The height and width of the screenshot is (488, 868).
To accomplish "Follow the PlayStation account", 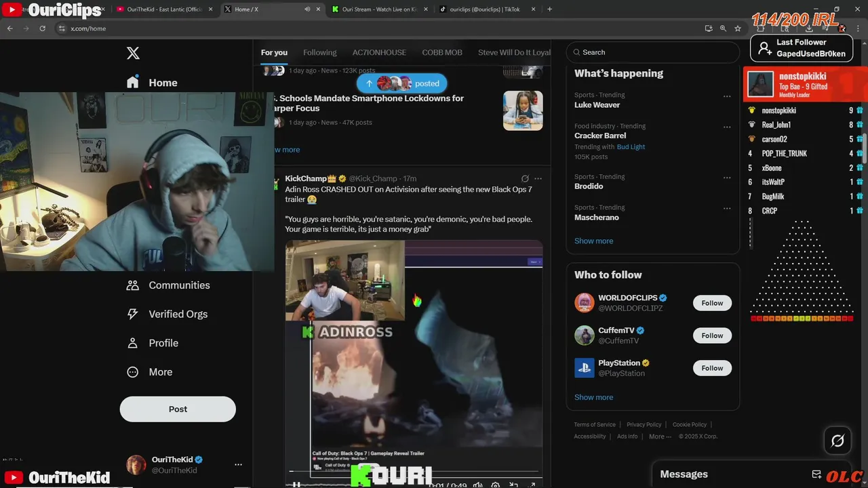I will [712, 368].
